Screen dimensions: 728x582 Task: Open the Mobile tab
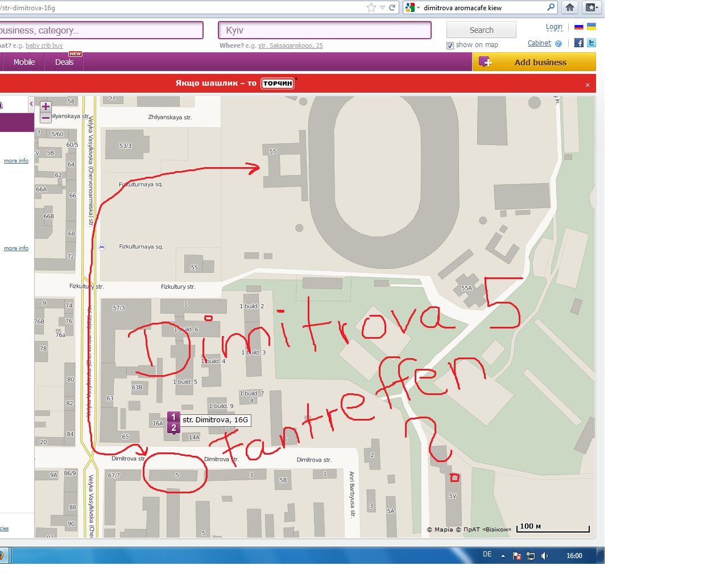coord(24,62)
